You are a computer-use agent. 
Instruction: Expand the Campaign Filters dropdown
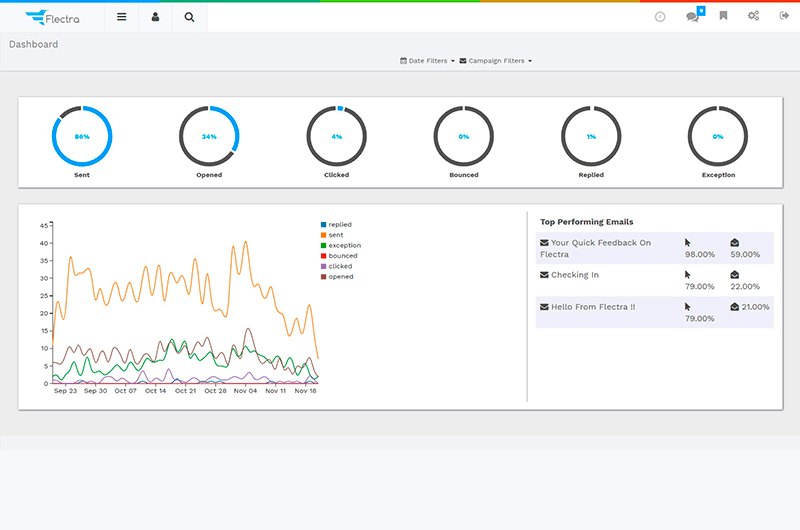coord(496,61)
